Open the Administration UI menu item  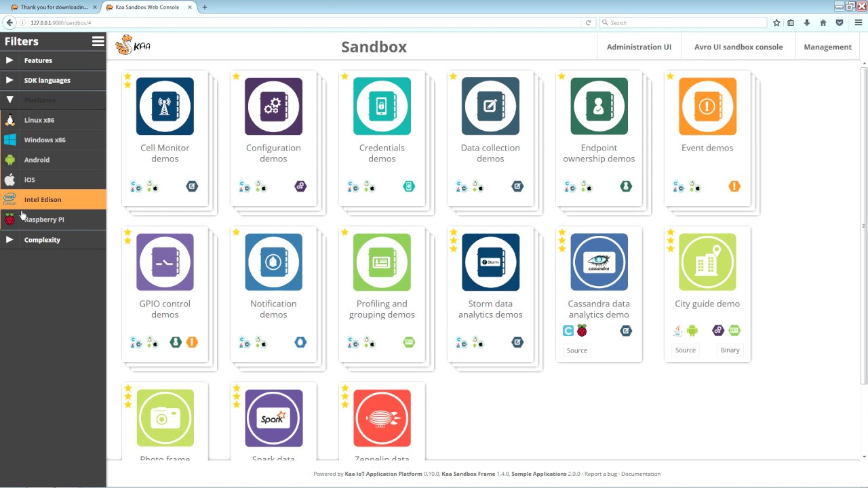[639, 47]
